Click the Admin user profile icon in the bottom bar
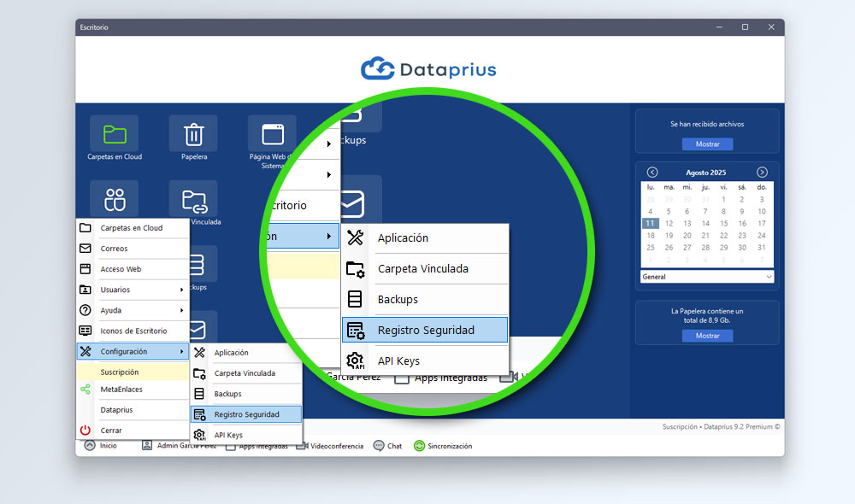Screen dimensions: 855x504 [x=147, y=446]
